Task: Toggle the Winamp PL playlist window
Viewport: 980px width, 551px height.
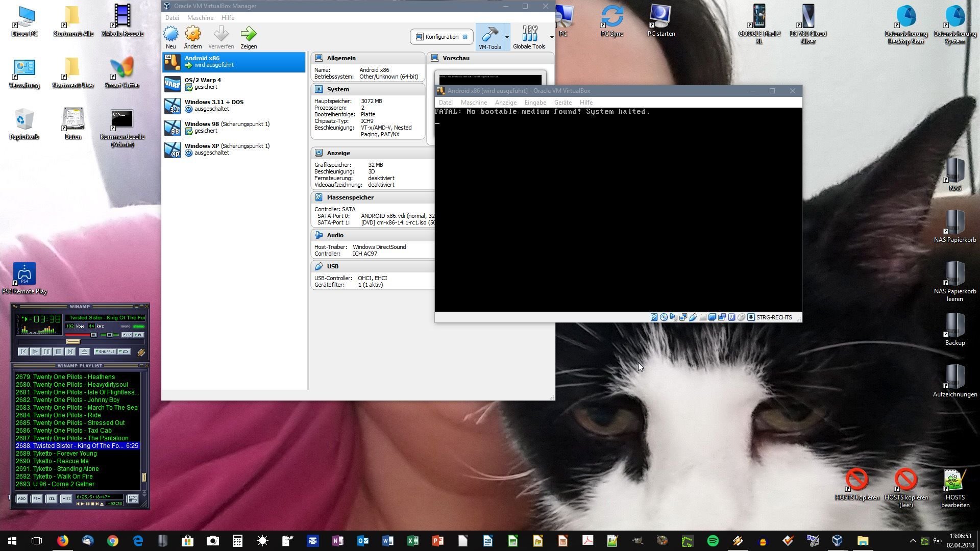Action: 139,335
